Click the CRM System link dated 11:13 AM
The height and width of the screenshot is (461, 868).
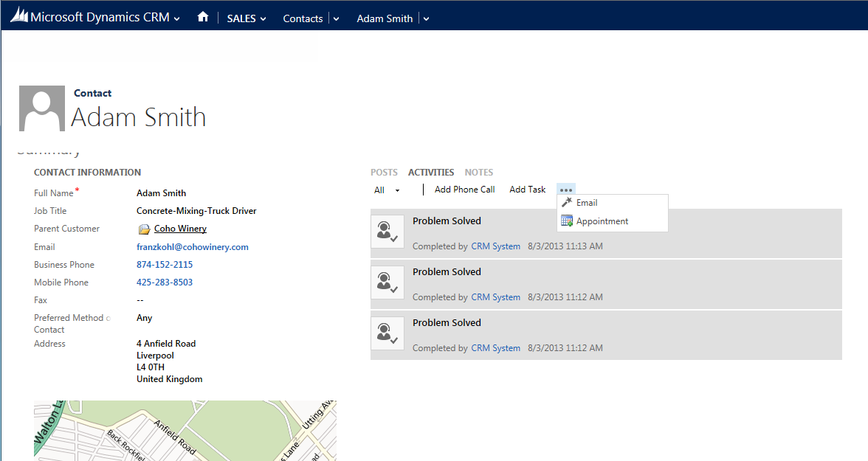click(x=496, y=246)
